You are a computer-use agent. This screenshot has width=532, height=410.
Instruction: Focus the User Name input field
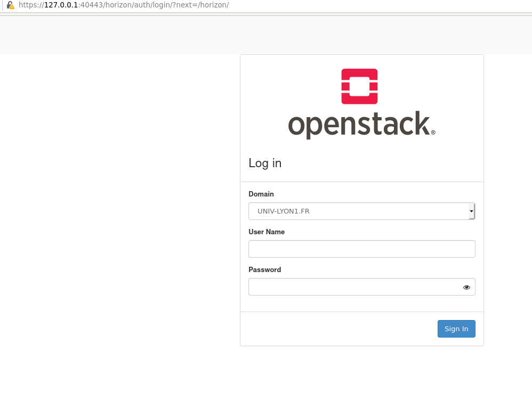click(x=361, y=249)
